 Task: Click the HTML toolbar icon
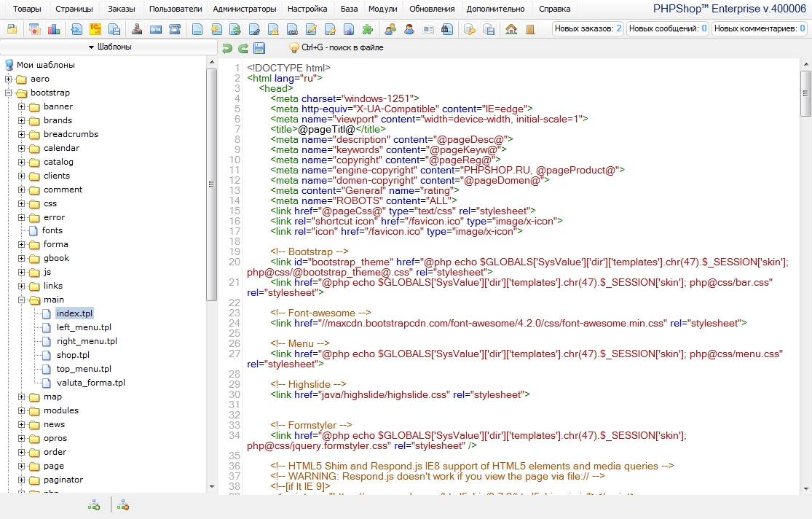(156, 30)
